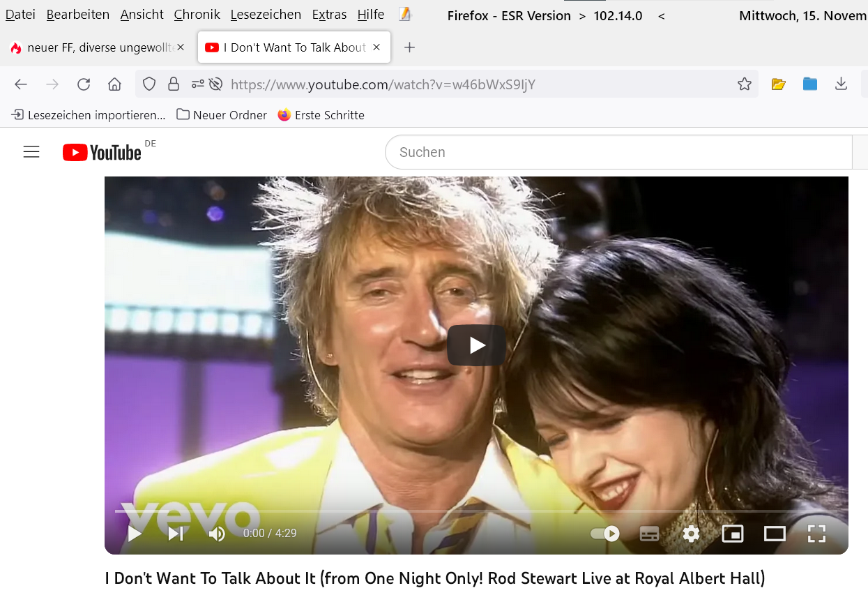Switch to theater mode

[x=775, y=534]
